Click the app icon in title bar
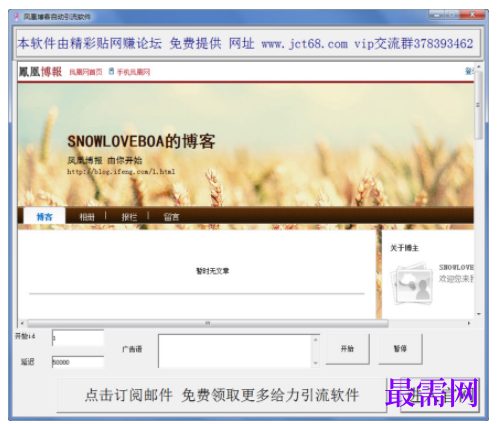This screenshot has width=497, height=424. [x=16, y=16]
